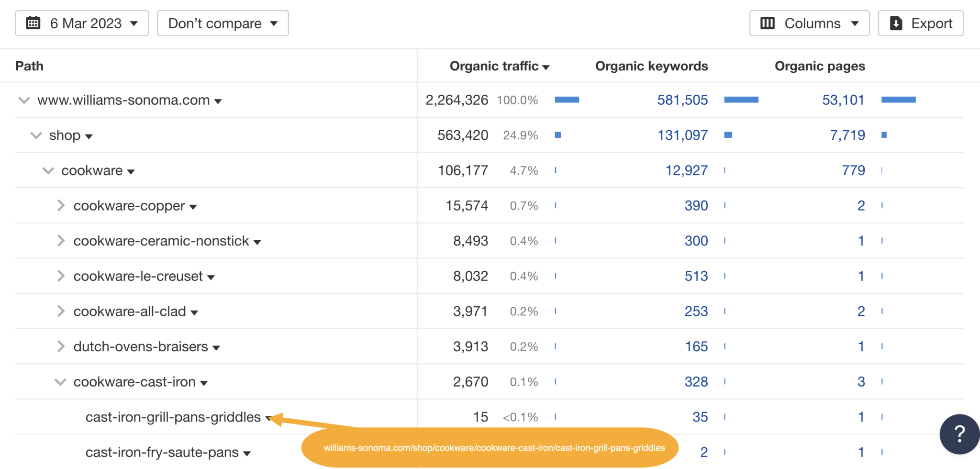Click the Organic pages column header

click(819, 66)
